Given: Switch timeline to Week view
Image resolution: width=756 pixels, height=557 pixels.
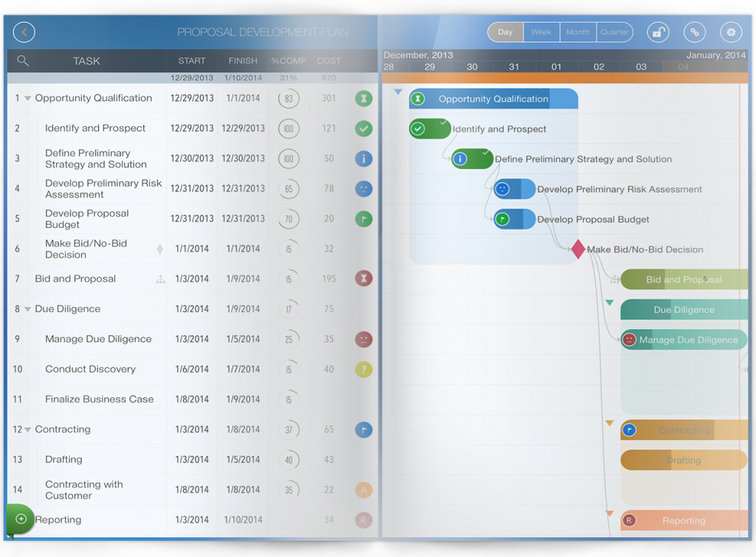Looking at the screenshot, I should (541, 32).
